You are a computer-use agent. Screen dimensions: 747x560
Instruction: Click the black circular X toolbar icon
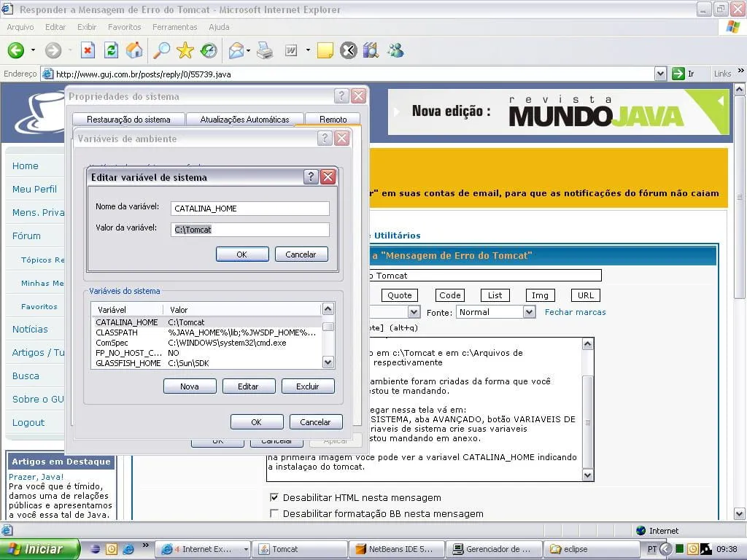point(348,50)
